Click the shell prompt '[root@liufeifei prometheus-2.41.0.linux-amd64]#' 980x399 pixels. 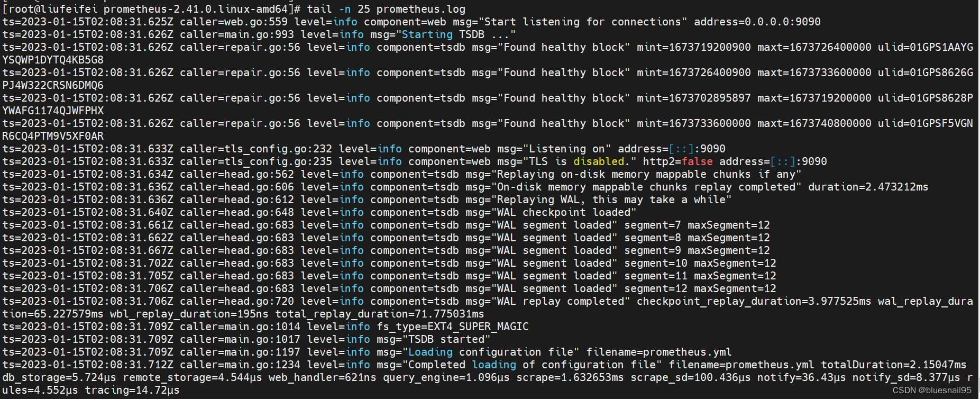152,9
